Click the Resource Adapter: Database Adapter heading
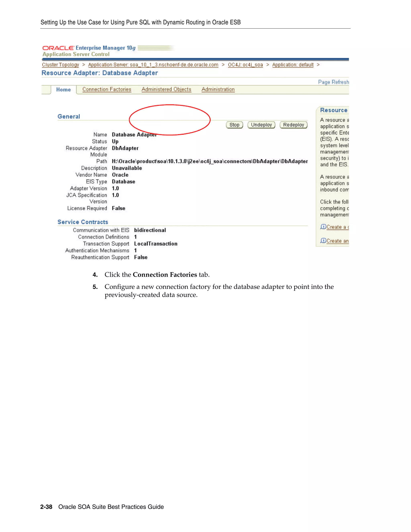411x532 pixels. (100, 73)
